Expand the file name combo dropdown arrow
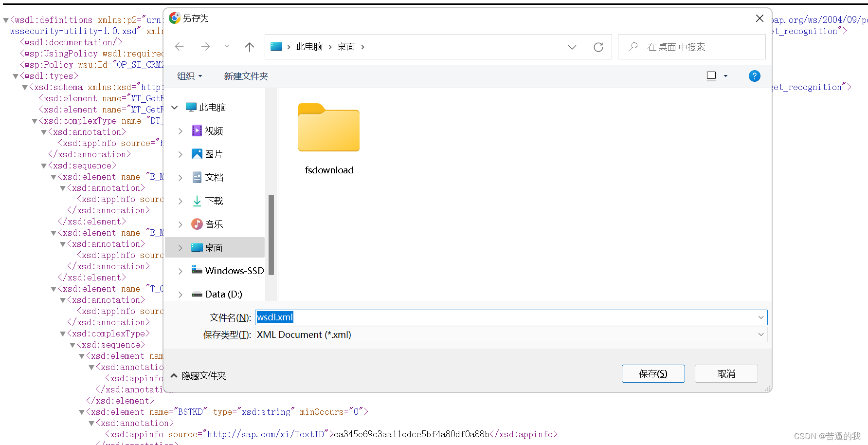 click(760, 317)
